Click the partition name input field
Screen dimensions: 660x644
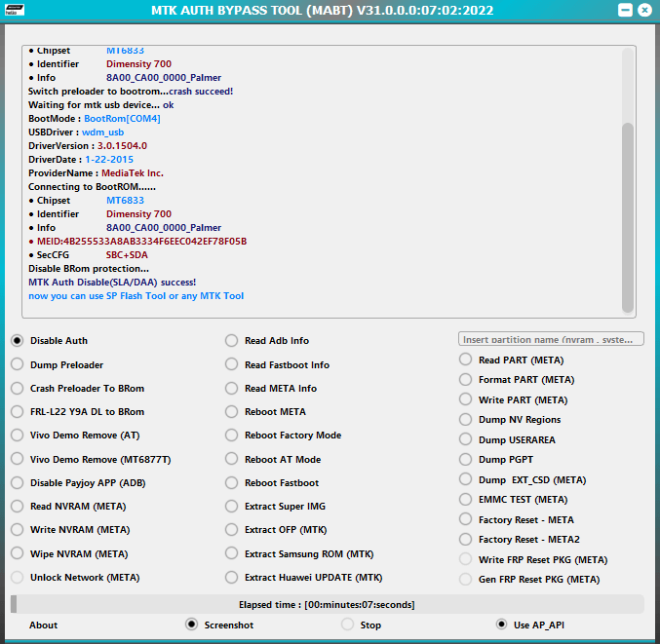click(x=551, y=339)
